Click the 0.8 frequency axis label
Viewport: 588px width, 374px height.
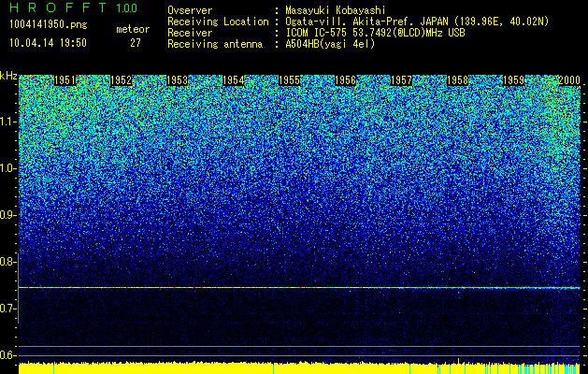[7, 262]
